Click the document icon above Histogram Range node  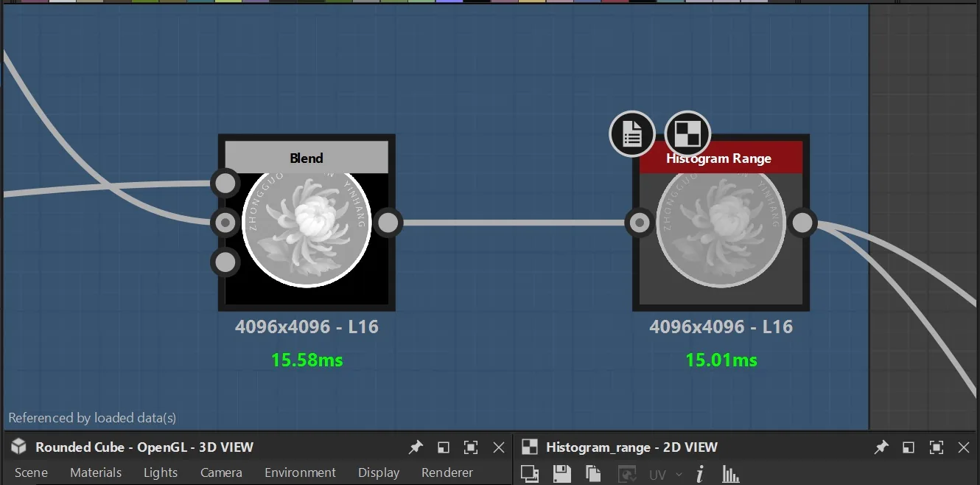[x=632, y=134]
